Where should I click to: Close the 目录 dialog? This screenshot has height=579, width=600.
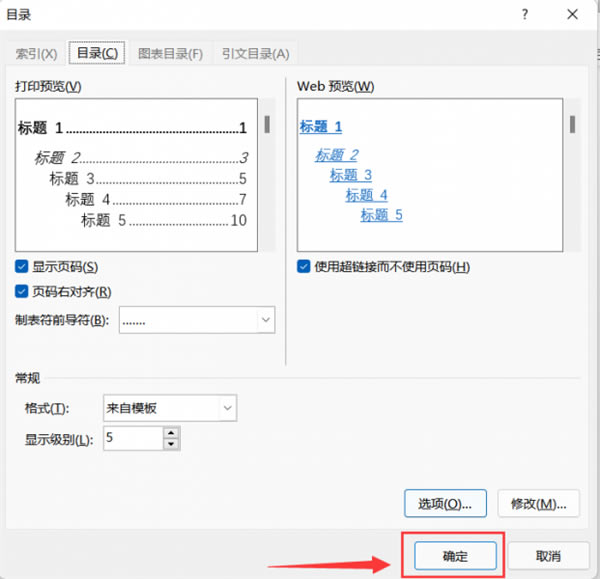572,15
